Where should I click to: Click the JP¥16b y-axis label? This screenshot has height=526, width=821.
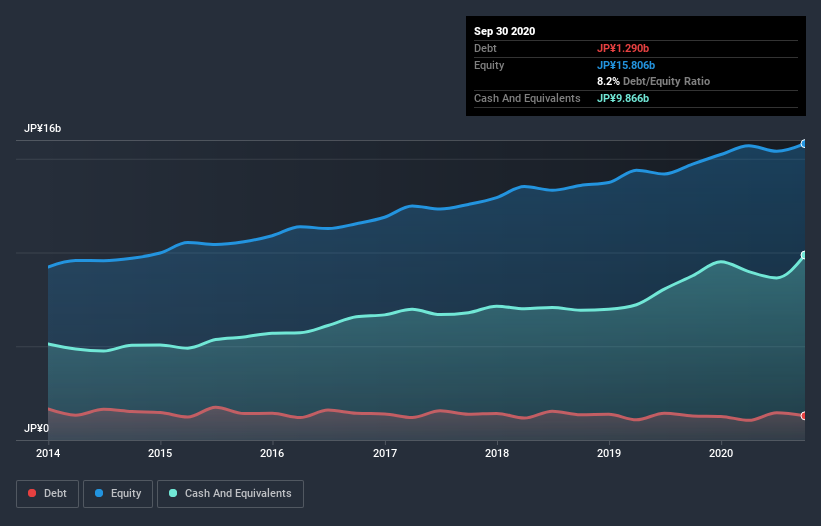click(42, 128)
